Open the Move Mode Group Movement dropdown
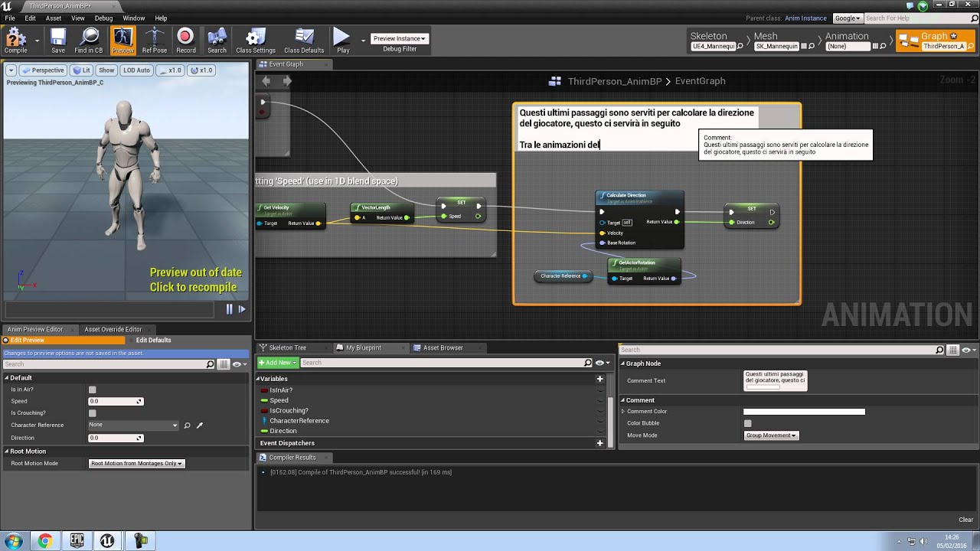 [771, 435]
